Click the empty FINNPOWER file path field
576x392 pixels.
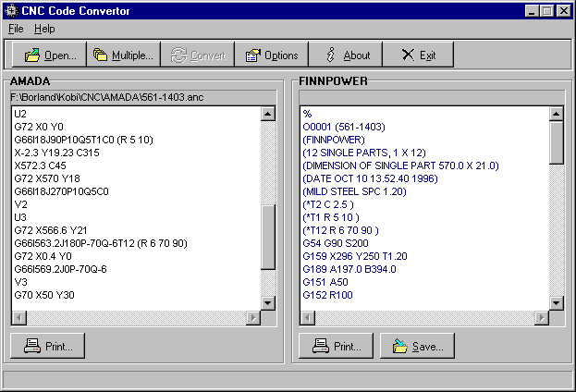pos(432,97)
